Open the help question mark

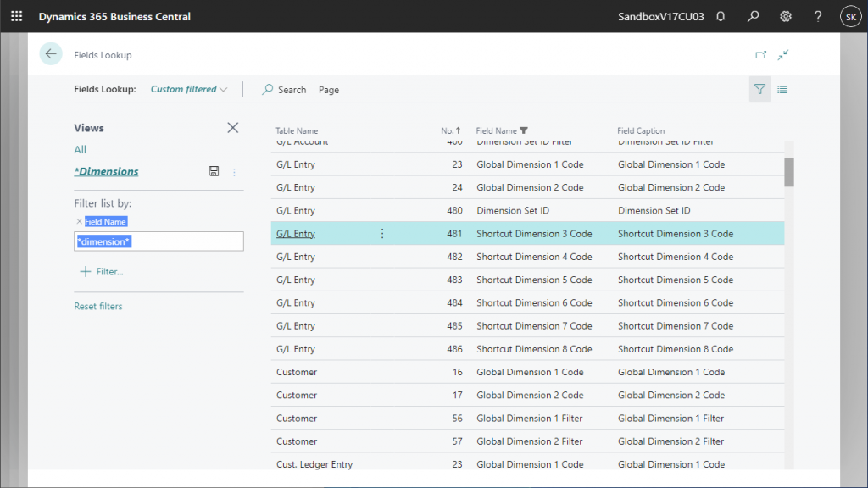(818, 17)
